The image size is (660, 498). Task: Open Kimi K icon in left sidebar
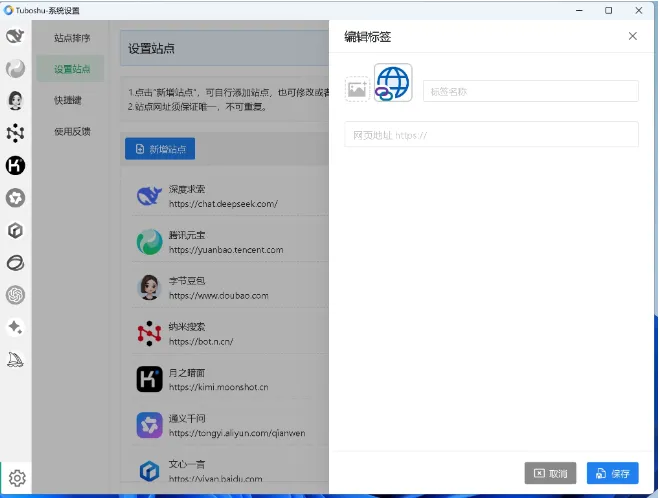15,165
